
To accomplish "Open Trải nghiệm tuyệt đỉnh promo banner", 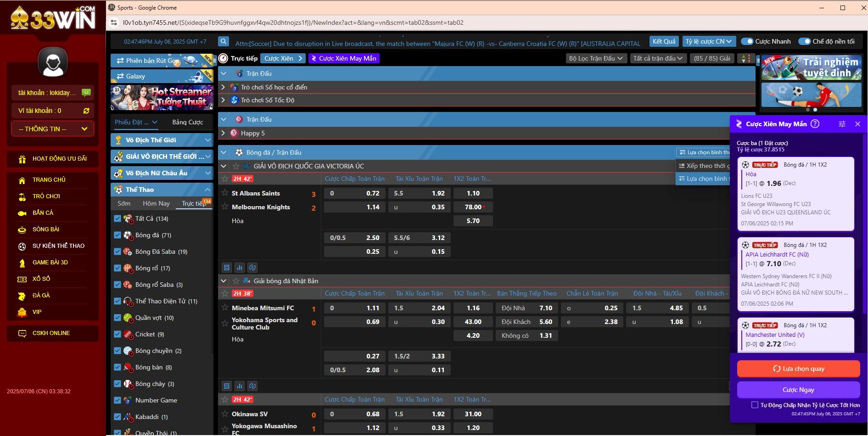I will click(x=811, y=67).
